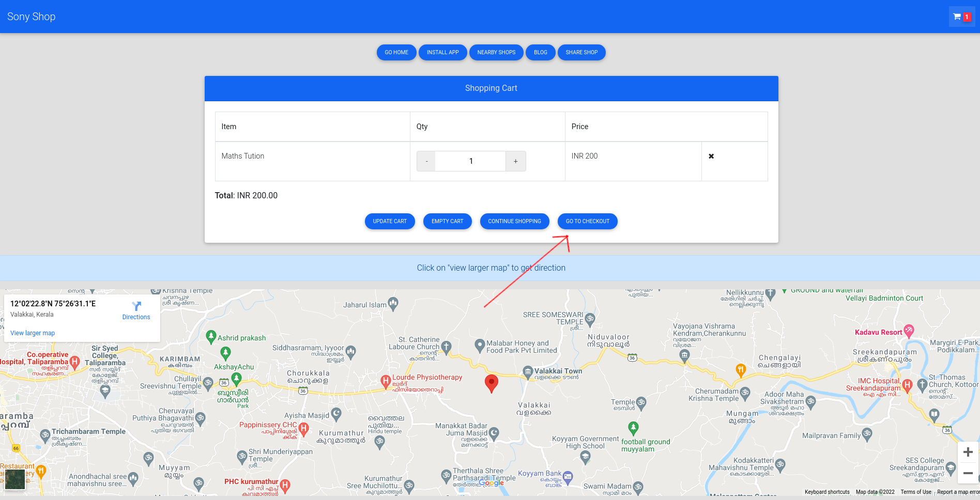980x500 pixels.
Task: Click the PHC kurumathur hospital marker
Action: 285,485
